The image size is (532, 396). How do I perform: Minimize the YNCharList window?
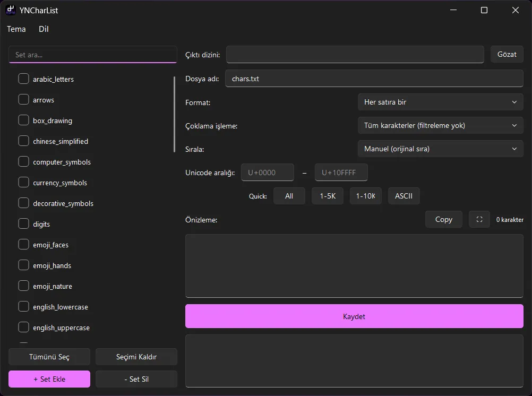453,10
